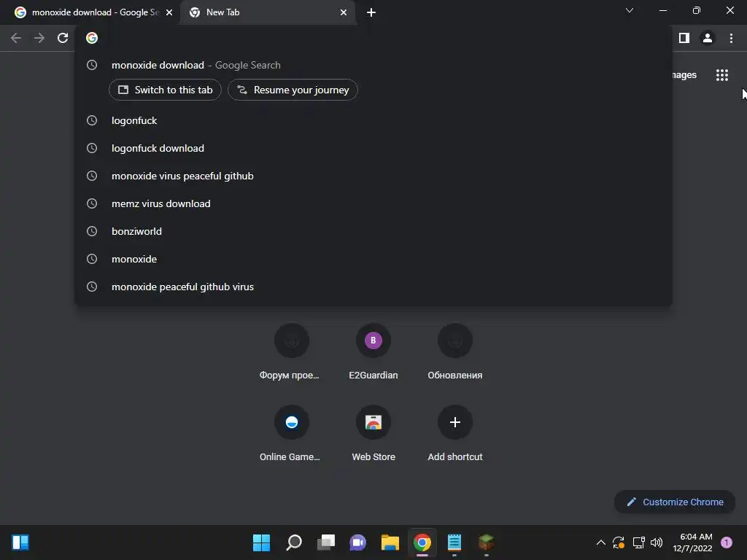
Task: Choose the monoxide download suggestion
Action: pyautogui.click(x=373, y=65)
